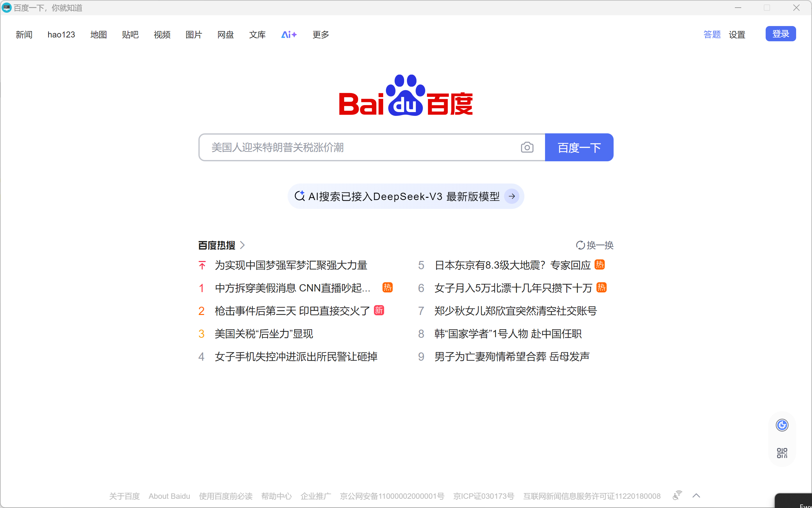Go to the 新闻 navigation item
Screen dimensions: 812x508
coord(24,35)
